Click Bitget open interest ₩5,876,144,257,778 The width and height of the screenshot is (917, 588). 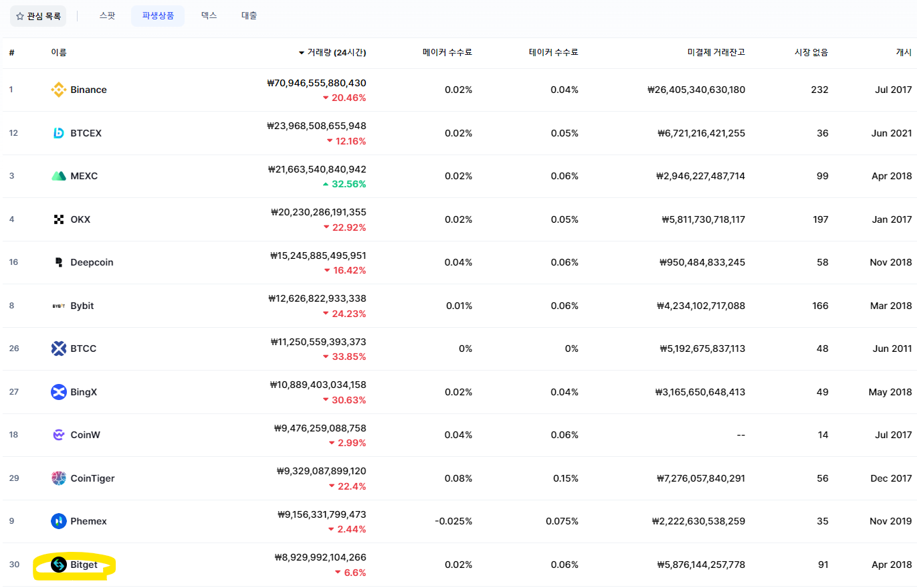coord(701,565)
